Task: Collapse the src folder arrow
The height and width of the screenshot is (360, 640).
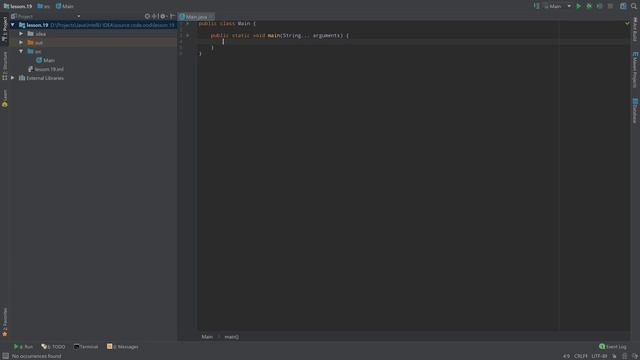Action: click(x=21, y=51)
